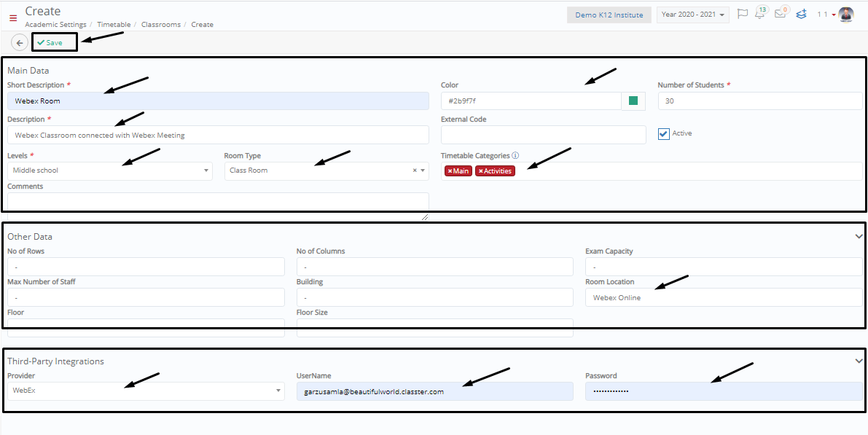Open messages envelope icon

(x=781, y=14)
